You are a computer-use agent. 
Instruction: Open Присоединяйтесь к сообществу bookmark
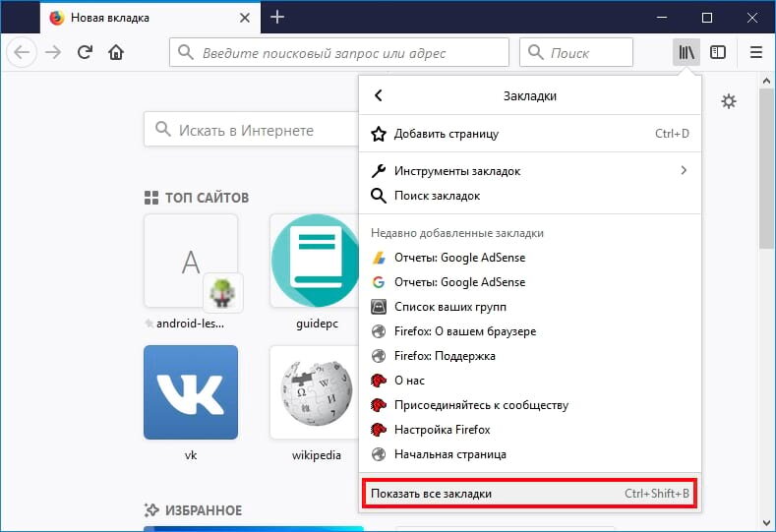[x=529, y=405]
